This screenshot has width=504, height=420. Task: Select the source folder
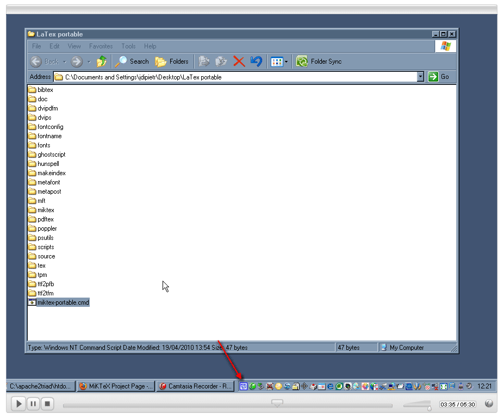coord(42,257)
